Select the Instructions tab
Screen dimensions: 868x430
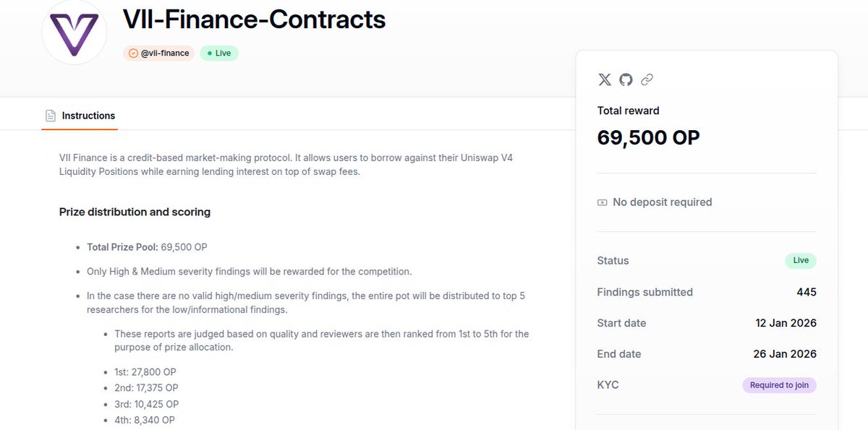88,116
